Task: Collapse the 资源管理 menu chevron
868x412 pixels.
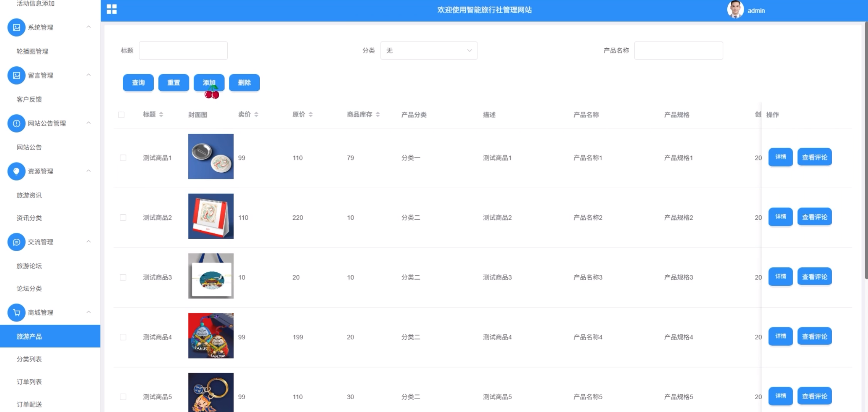Action: coord(89,171)
